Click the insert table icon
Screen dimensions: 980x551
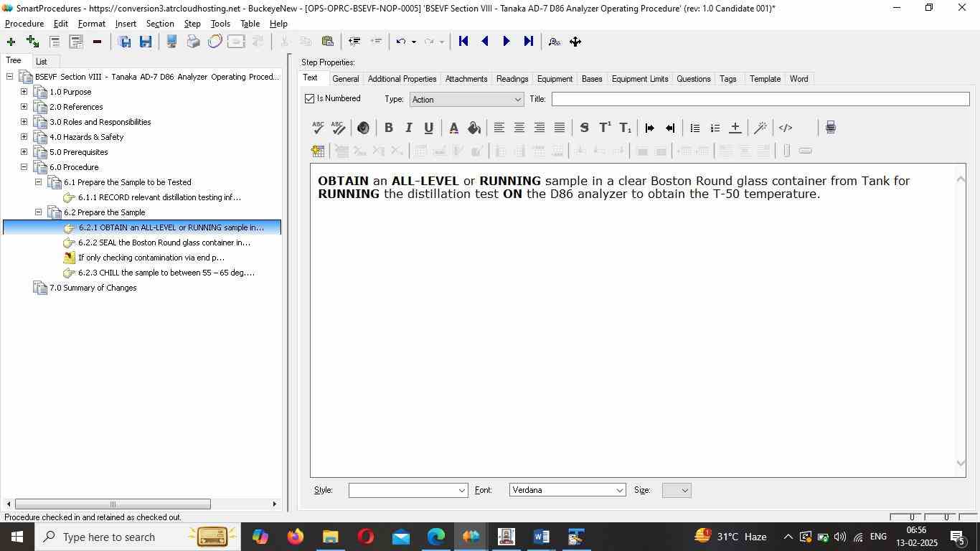[318, 151]
